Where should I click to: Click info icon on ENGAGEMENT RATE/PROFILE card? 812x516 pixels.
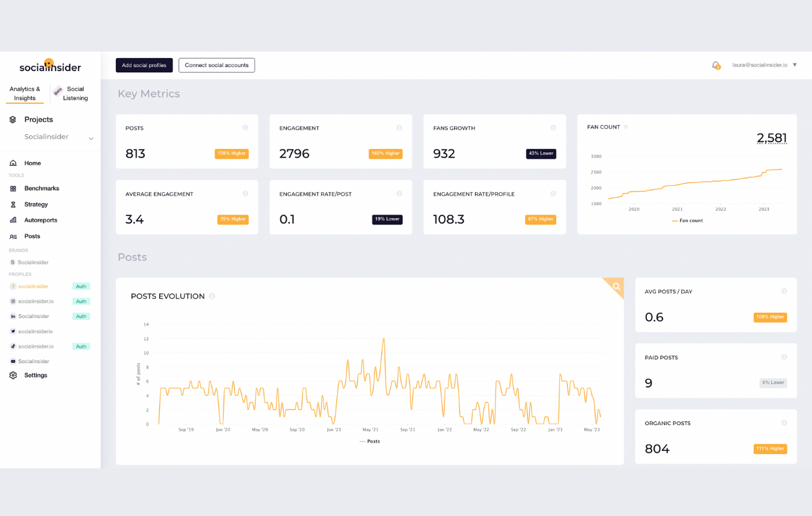(553, 193)
